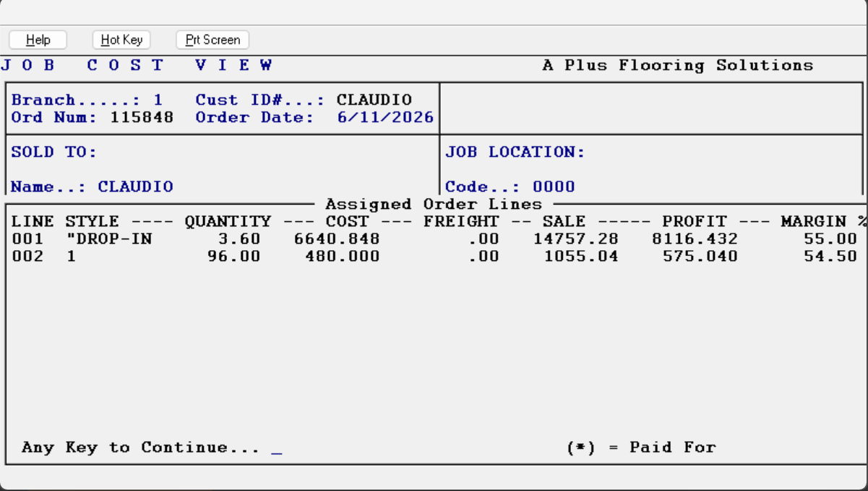Click the SALE column header
The image size is (868, 491).
pos(564,221)
